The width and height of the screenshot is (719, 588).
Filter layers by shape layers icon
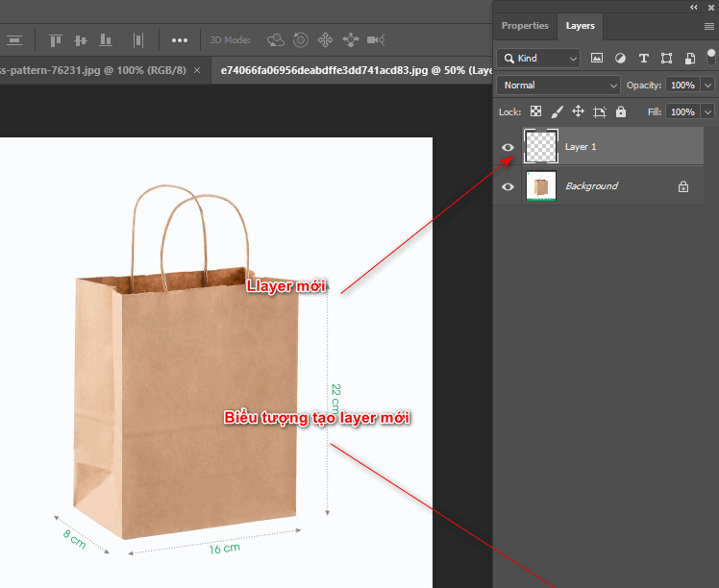click(666, 58)
